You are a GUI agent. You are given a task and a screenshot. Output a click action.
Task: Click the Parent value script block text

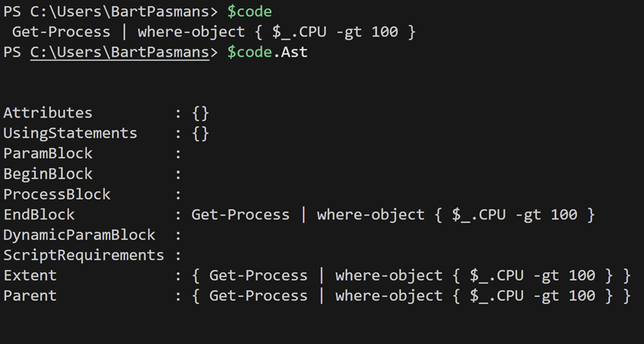coord(411,296)
